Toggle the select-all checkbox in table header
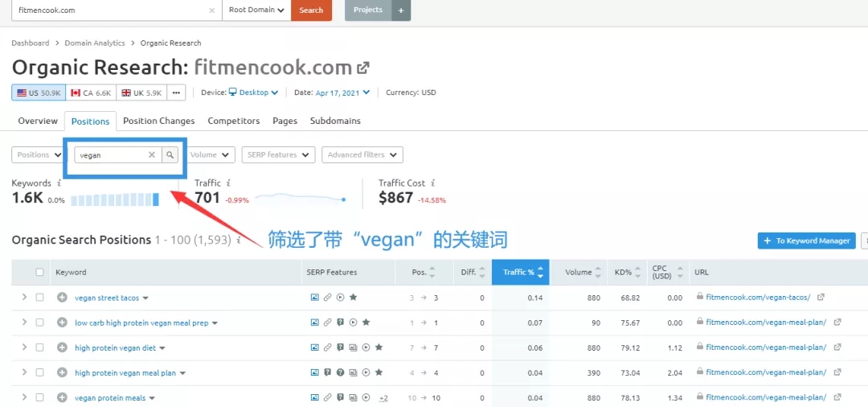 40,273
